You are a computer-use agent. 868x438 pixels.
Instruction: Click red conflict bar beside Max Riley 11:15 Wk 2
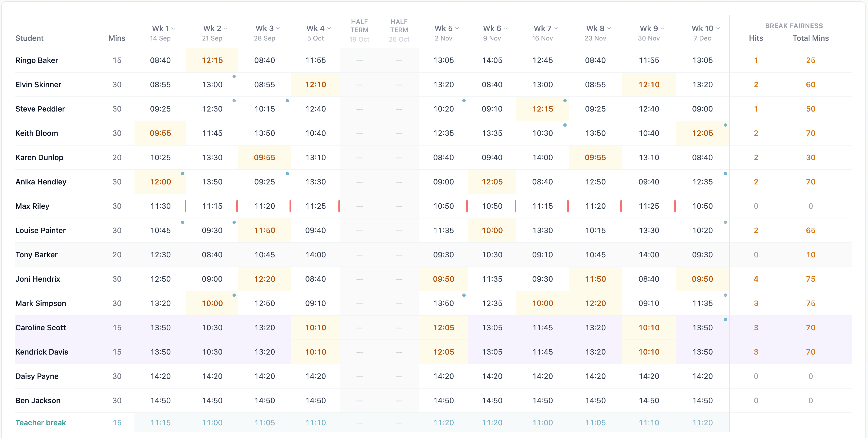point(237,206)
